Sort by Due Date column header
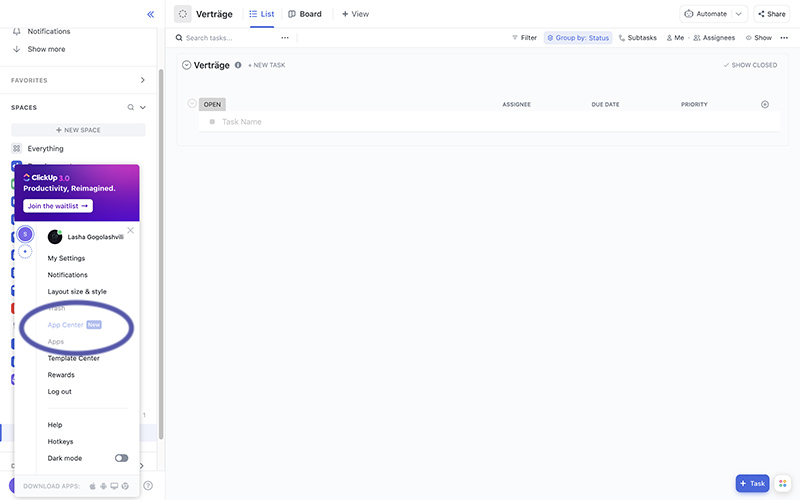The height and width of the screenshot is (500, 800). pos(605,105)
